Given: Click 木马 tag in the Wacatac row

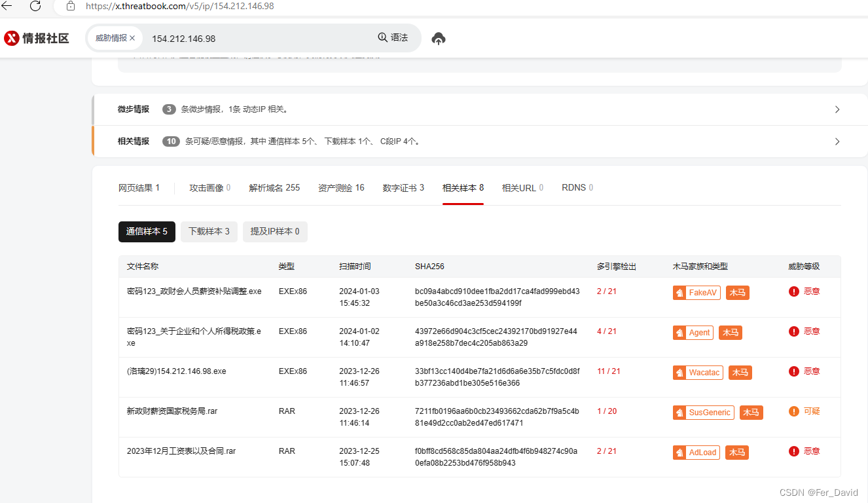Looking at the screenshot, I should click(x=740, y=373).
